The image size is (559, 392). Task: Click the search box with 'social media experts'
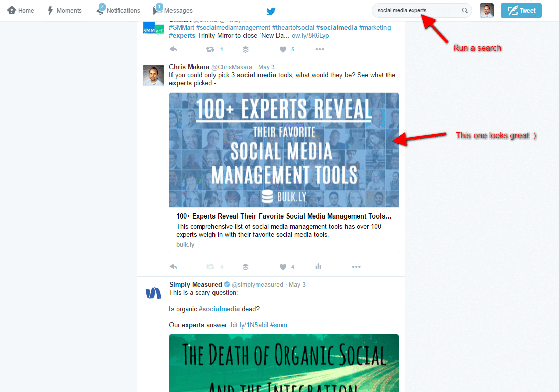point(422,10)
